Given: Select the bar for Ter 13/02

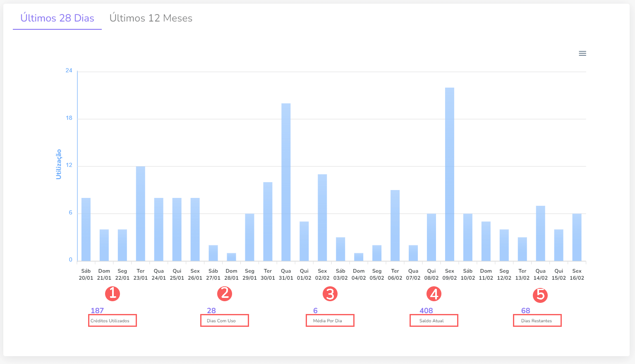Looking at the screenshot, I should (x=522, y=249).
